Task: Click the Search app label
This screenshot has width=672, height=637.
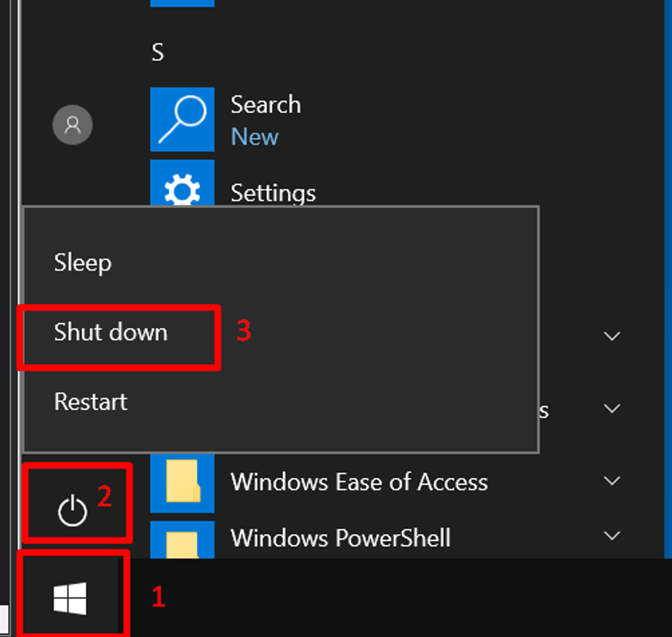Action: [x=265, y=105]
